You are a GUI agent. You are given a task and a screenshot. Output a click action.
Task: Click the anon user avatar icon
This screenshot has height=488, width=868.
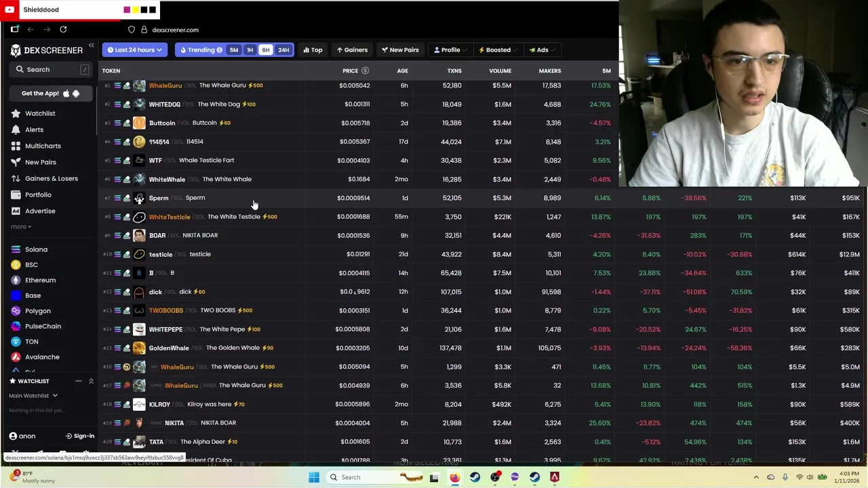coord(13,436)
